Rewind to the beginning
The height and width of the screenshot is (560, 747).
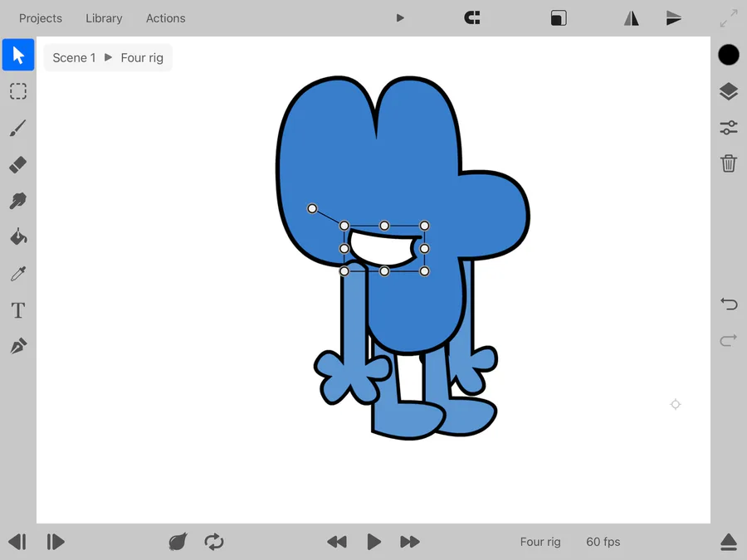point(337,542)
